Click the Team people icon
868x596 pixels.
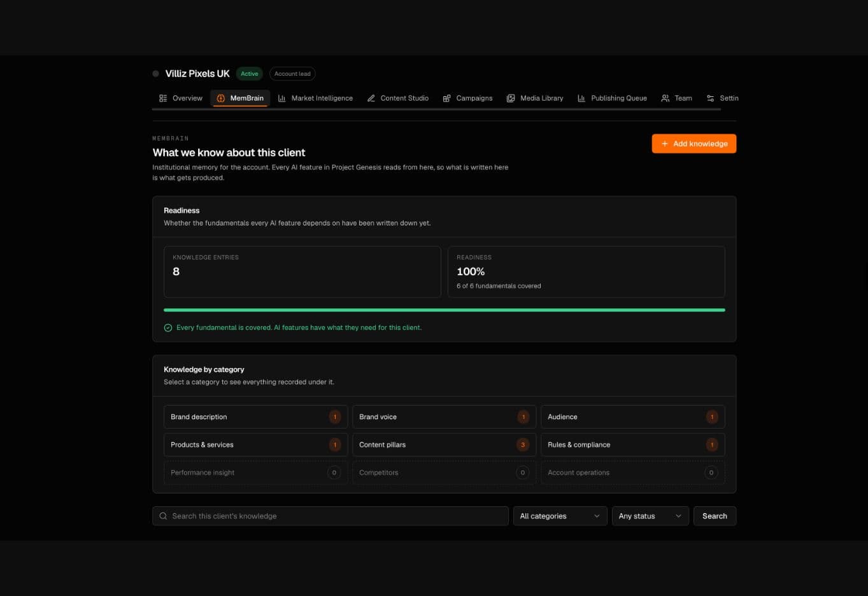pos(665,98)
